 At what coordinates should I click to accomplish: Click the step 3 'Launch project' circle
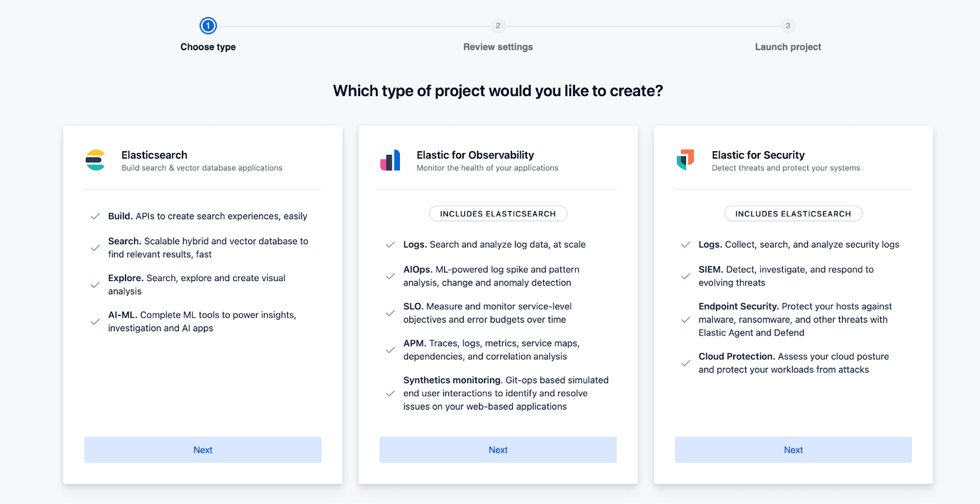tap(787, 26)
